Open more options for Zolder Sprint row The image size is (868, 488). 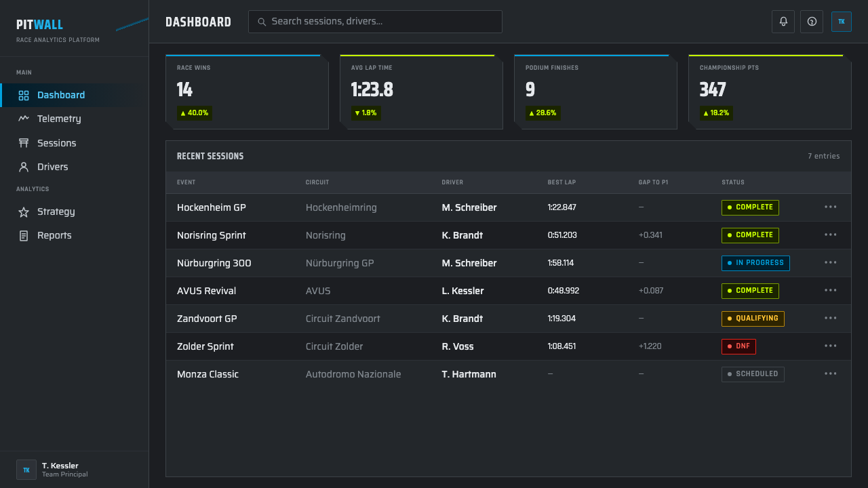click(x=831, y=346)
